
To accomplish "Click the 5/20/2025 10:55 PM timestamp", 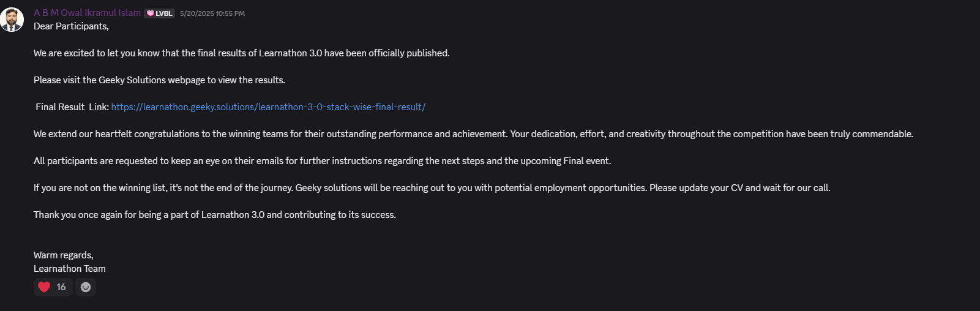I will (212, 13).
